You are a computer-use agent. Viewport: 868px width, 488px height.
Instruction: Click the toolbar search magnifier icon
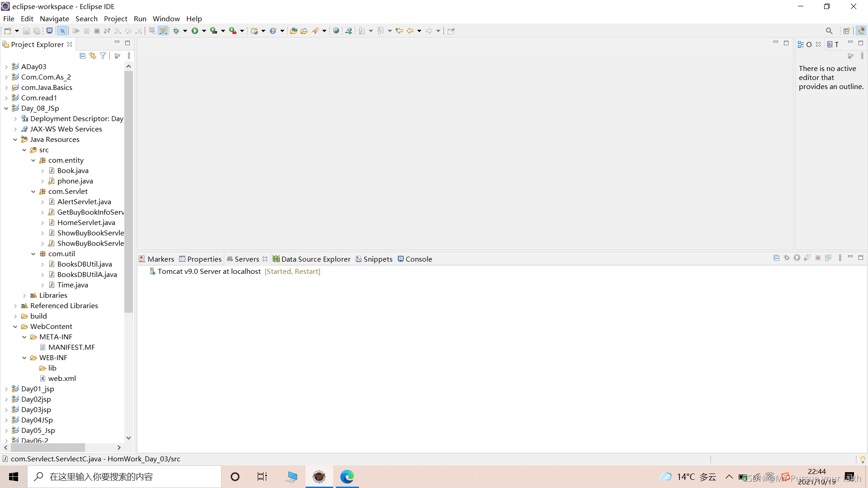(x=829, y=31)
